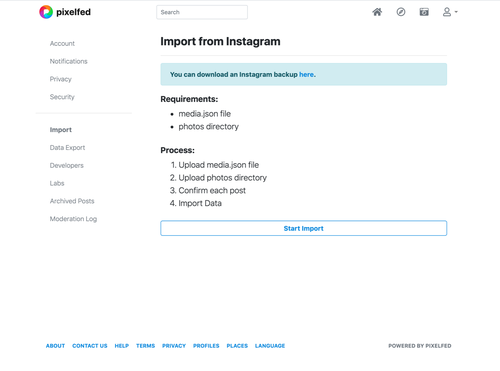Click the Instagram backup 'here' link

coord(306,74)
